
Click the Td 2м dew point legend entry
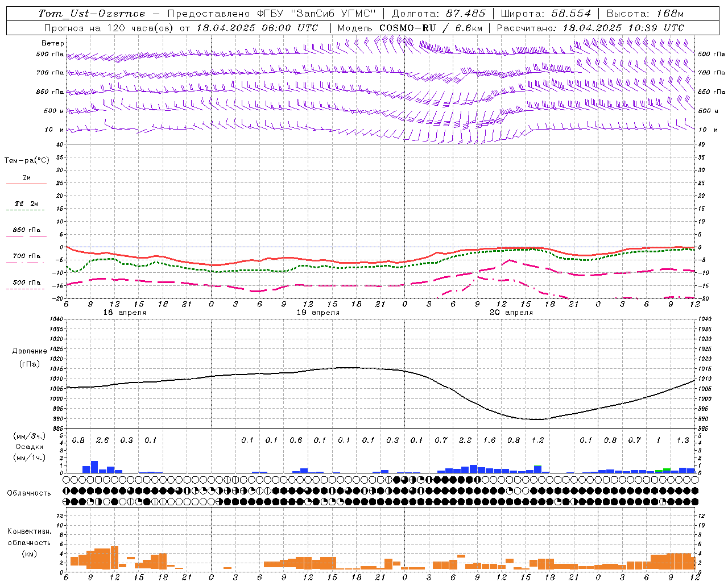click(x=26, y=203)
